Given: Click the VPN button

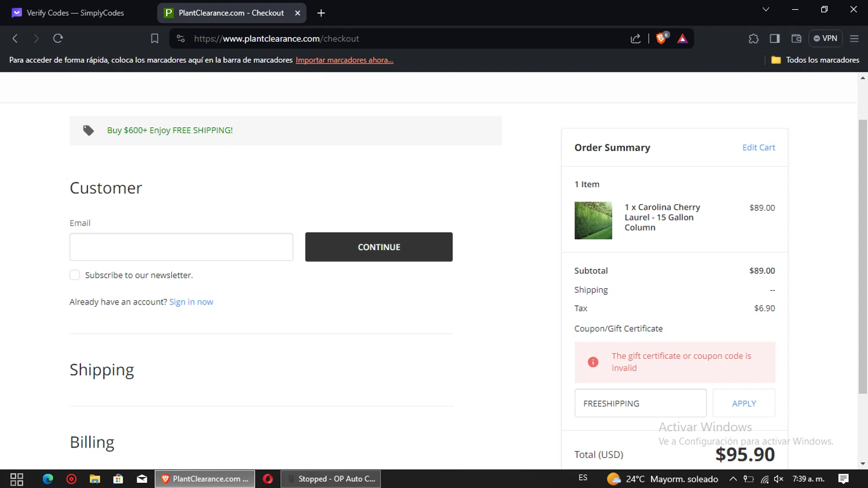Looking at the screenshot, I should click(x=825, y=39).
